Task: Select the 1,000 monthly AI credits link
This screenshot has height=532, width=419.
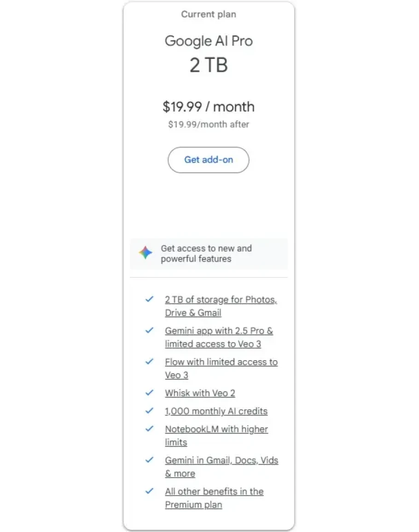Action: coord(216,411)
